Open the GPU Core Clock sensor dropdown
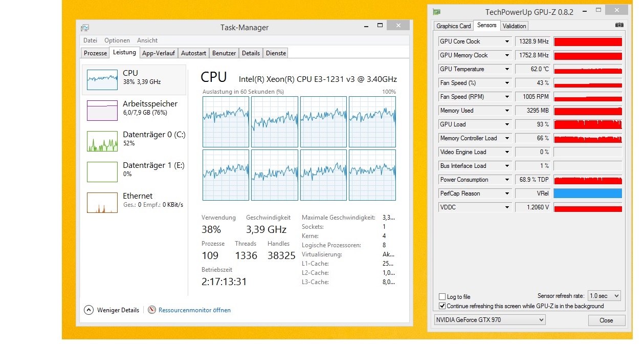The height and width of the screenshot is (345, 644). 507,41
